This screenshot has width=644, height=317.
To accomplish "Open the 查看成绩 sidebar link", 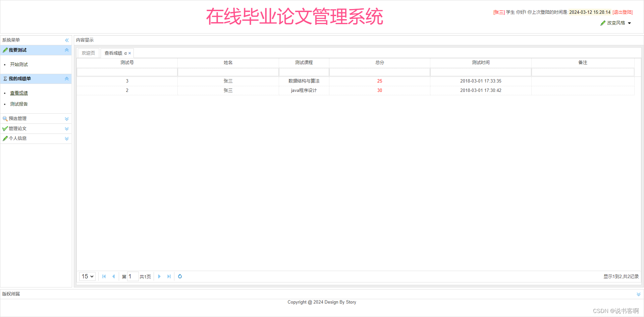I will click(x=19, y=93).
